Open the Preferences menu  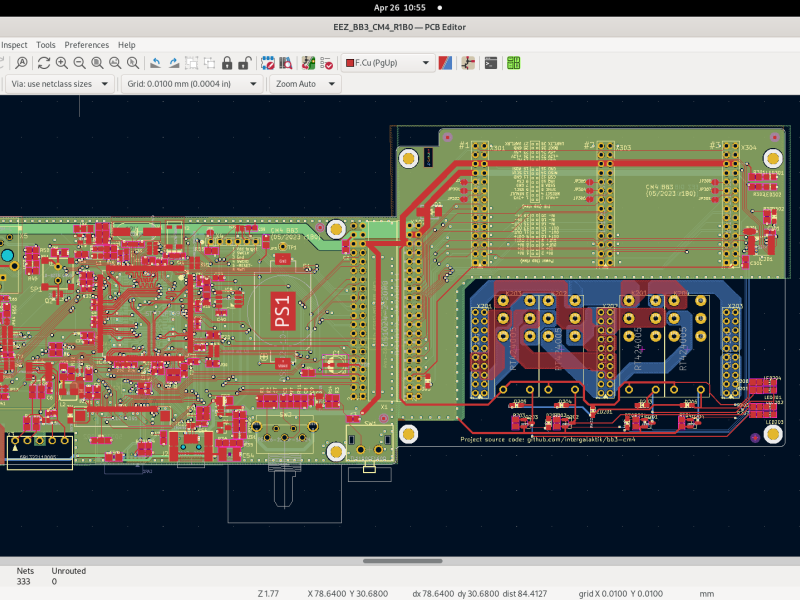(87, 44)
